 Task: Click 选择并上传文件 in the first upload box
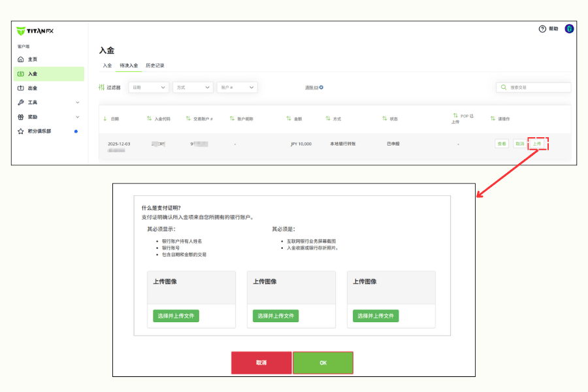174,316
